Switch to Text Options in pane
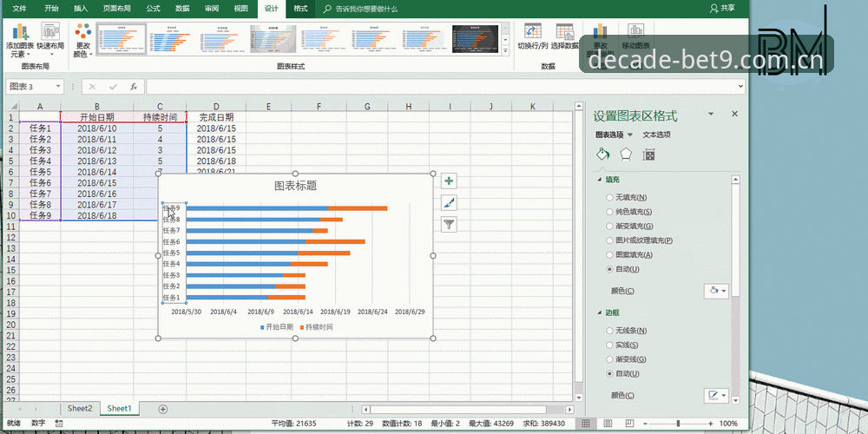868x434 pixels. 656,135
